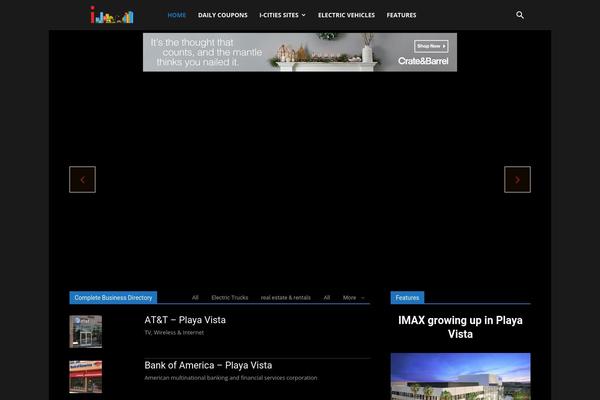
Task: Open the IMAX building feature image
Action: [x=461, y=376]
